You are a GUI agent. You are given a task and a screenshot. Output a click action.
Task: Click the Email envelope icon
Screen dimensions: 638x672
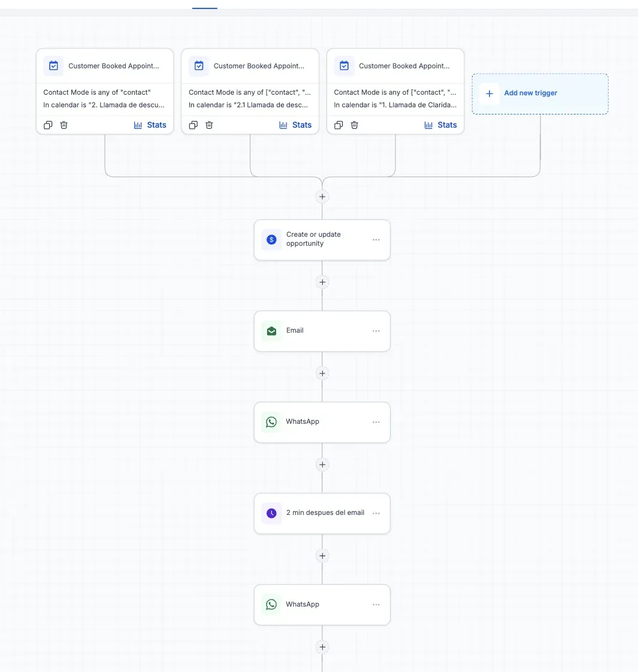(271, 331)
